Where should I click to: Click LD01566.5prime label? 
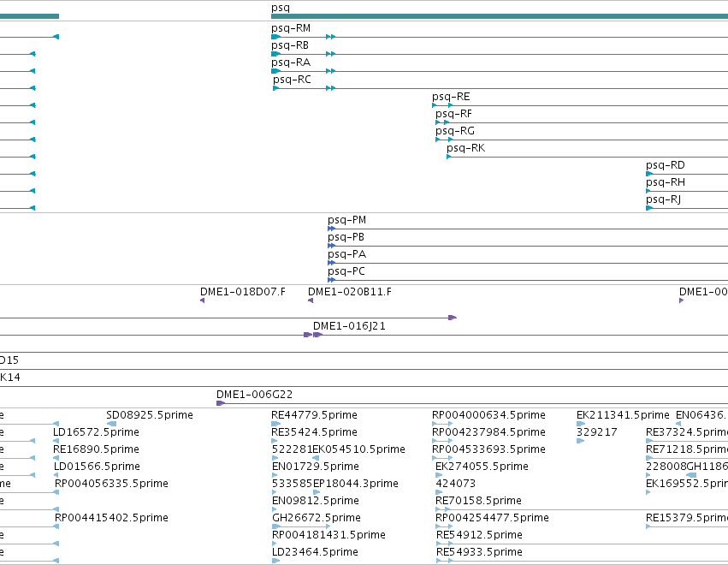click(x=97, y=467)
